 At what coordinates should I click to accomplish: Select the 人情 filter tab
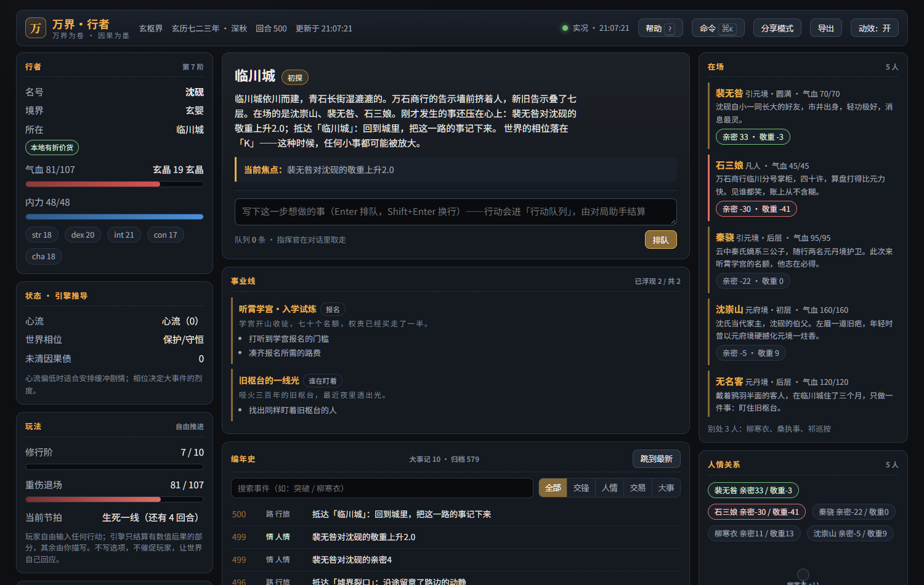(x=610, y=488)
